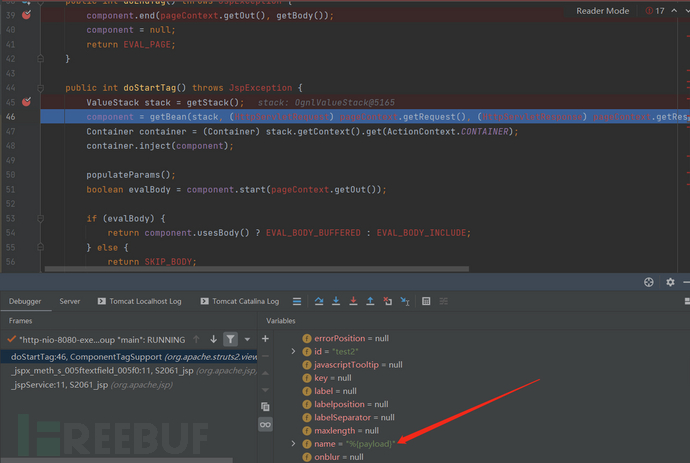The width and height of the screenshot is (690, 463).
Task: Click the Step Over debugger icon
Action: point(318,301)
